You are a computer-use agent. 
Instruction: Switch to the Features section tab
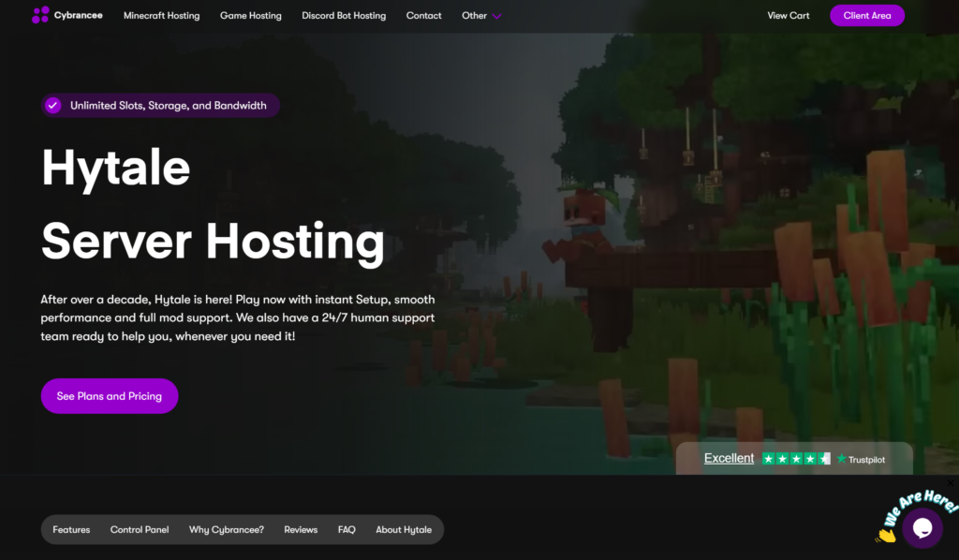[70, 529]
